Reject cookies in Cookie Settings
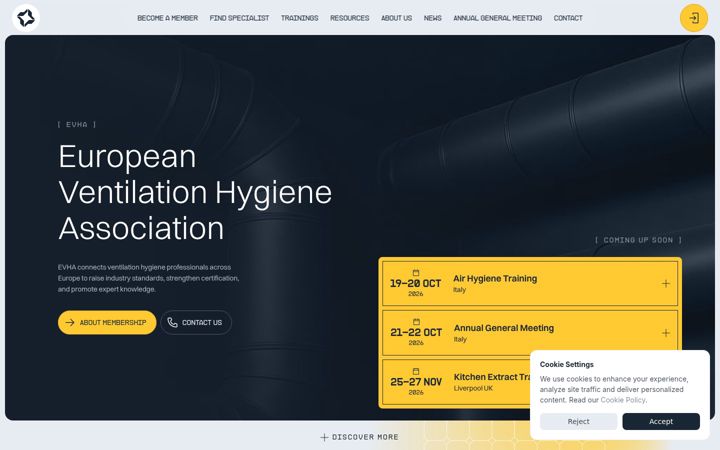The width and height of the screenshot is (720, 450). click(578, 422)
